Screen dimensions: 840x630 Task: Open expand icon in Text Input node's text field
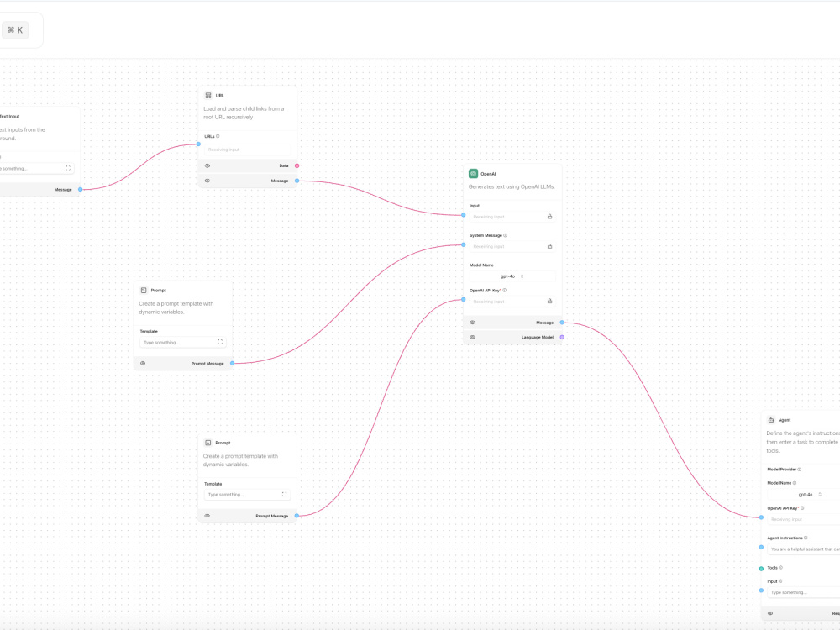(68, 168)
